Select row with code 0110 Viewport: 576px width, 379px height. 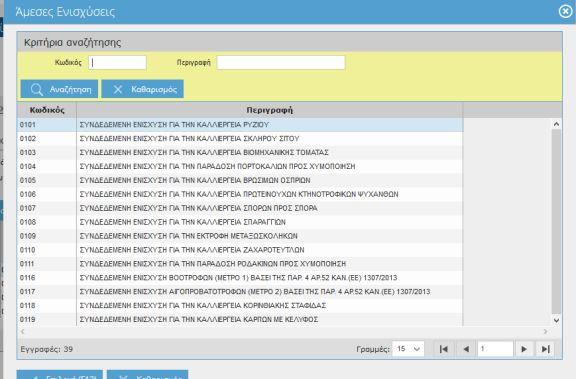click(x=240, y=250)
